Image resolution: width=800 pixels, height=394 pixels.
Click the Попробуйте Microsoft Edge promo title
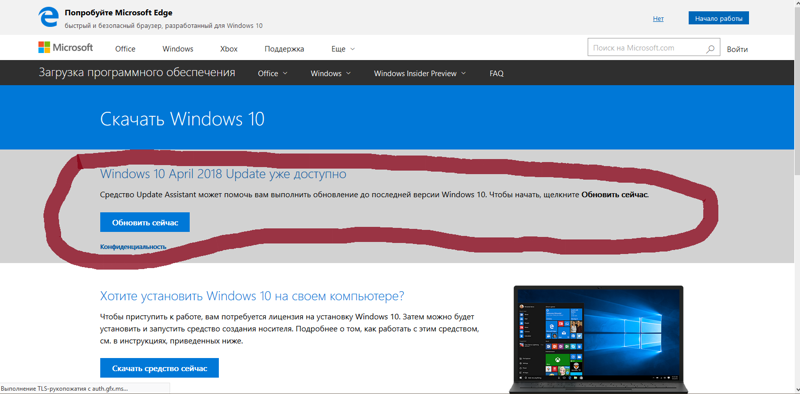point(118,13)
